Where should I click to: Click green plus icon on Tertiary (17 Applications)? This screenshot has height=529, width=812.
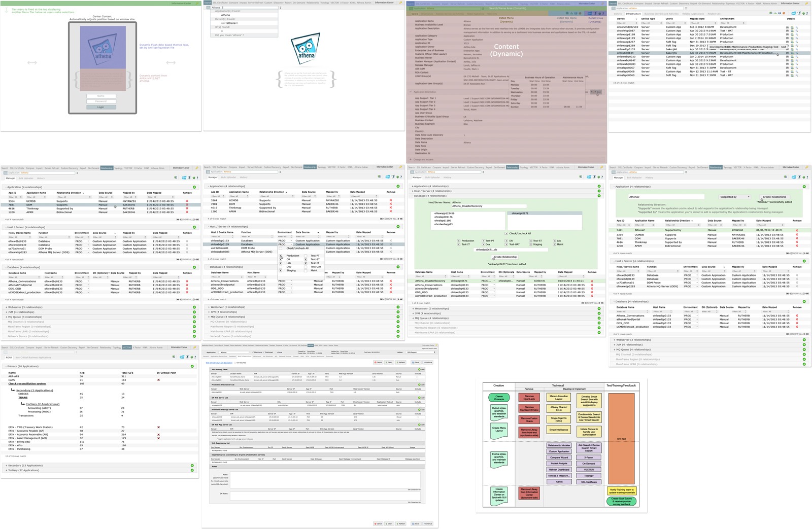tap(192, 470)
